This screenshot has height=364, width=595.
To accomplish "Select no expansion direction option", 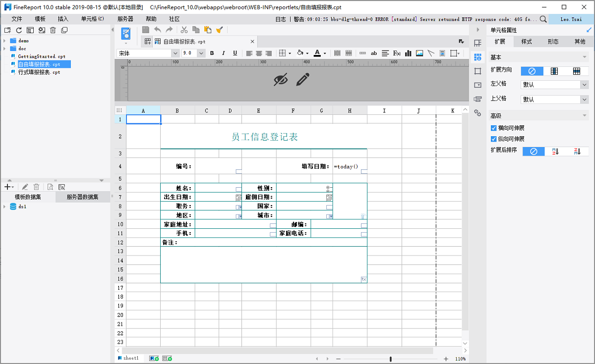I will [x=532, y=71].
